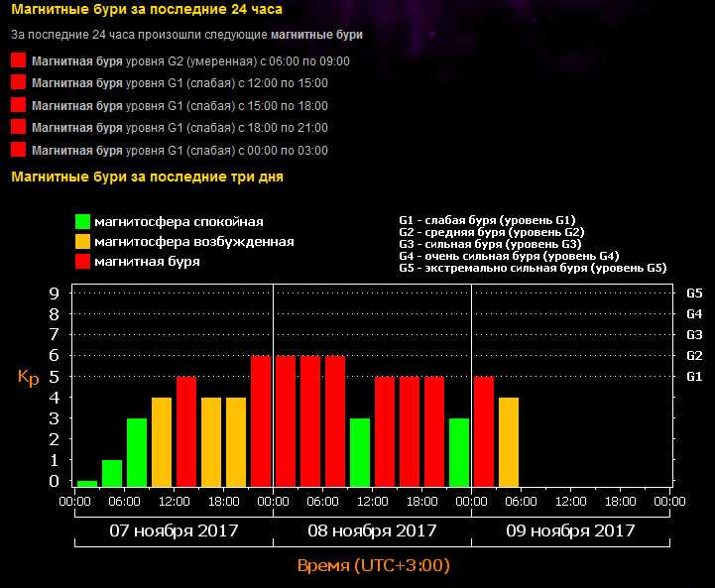Click the red marker for the G2 storm 06:00–09:00
The width and height of the screenshot is (715, 588).
tap(18, 60)
